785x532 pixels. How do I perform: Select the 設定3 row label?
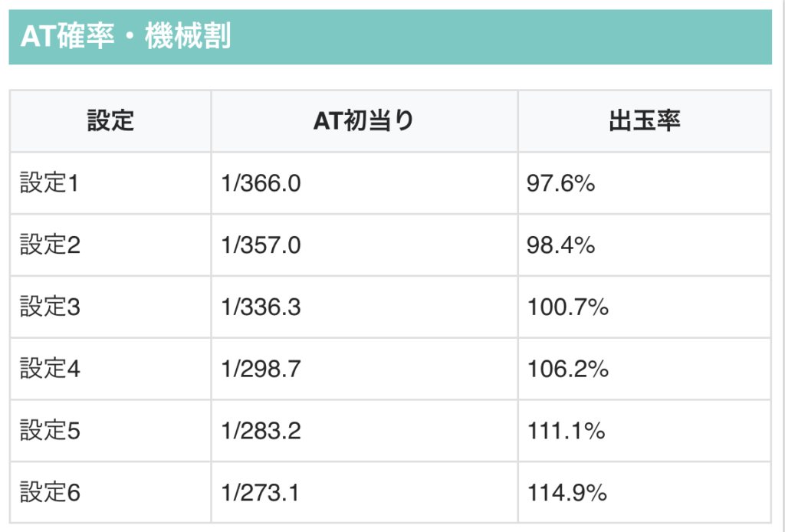click(50, 307)
